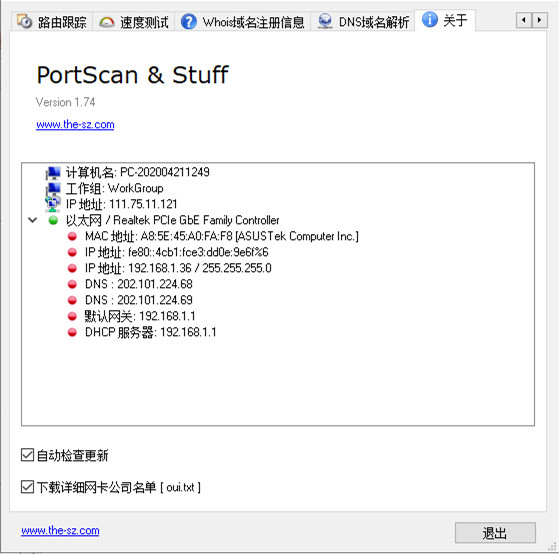This screenshot has width=559, height=554.
Task: Click the About info icon
Action: click(x=430, y=19)
